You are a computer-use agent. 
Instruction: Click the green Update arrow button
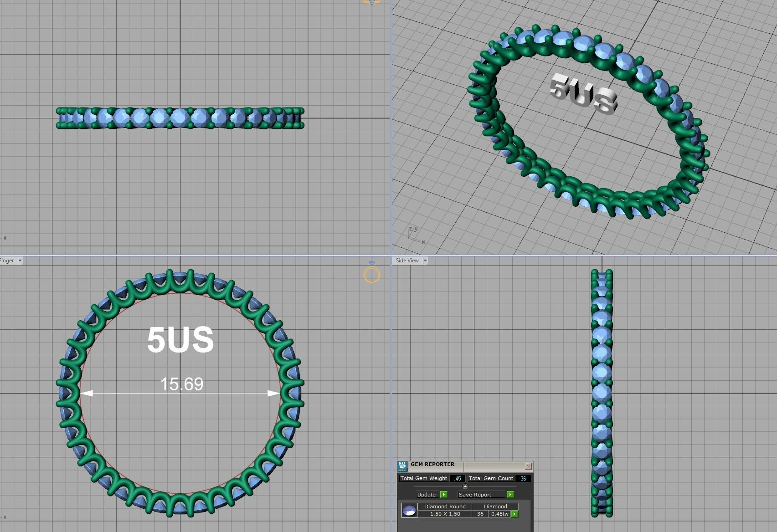(x=444, y=495)
